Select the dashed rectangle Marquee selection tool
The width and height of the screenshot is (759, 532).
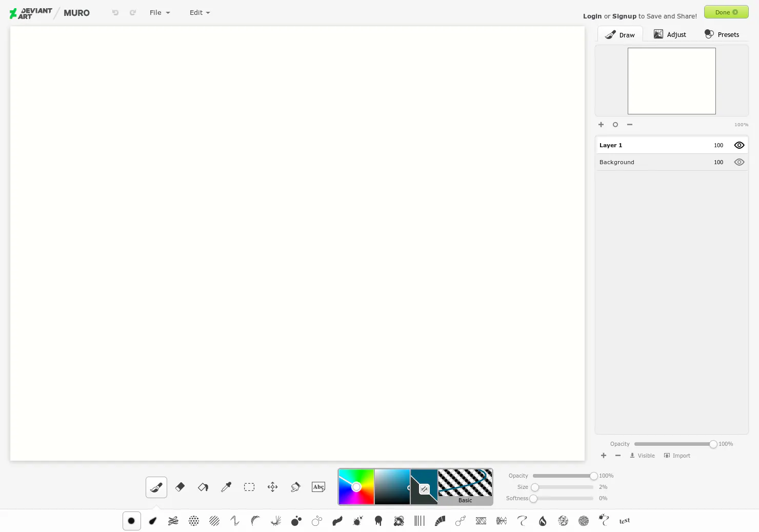coord(249,487)
